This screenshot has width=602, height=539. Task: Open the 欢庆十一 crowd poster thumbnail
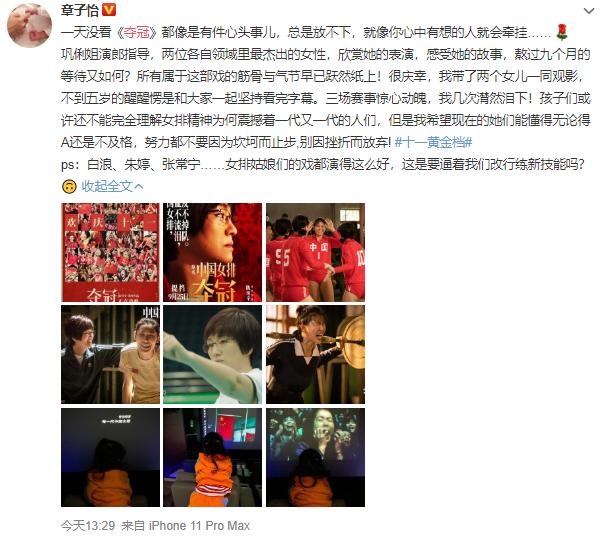pos(110,252)
